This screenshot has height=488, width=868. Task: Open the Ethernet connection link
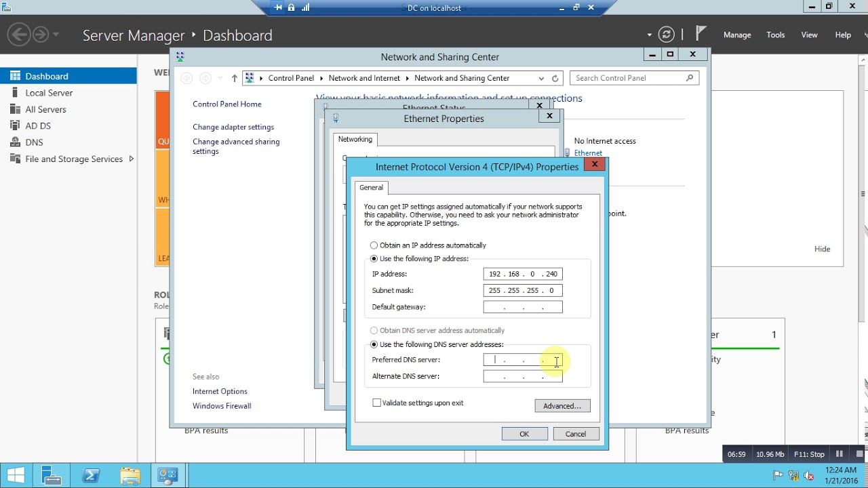(588, 153)
